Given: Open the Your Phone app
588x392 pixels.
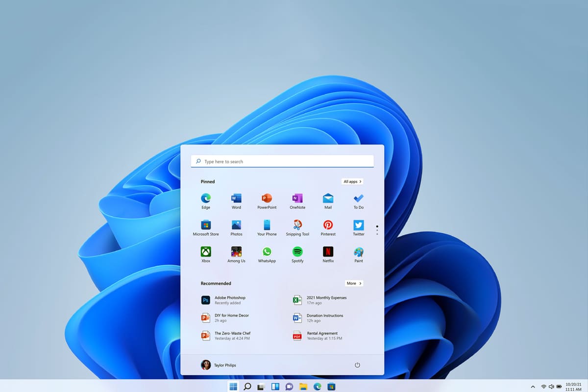Looking at the screenshot, I should (267, 228).
